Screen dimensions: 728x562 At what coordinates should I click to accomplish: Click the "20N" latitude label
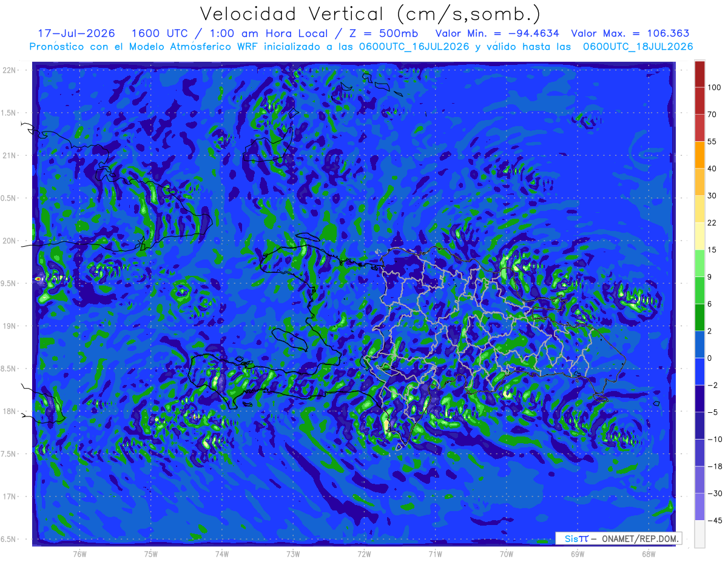[9, 241]
